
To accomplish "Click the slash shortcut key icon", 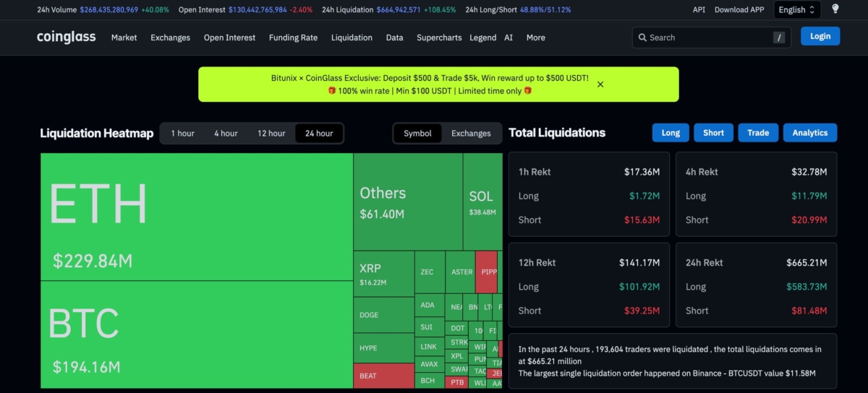I will 779,38.
